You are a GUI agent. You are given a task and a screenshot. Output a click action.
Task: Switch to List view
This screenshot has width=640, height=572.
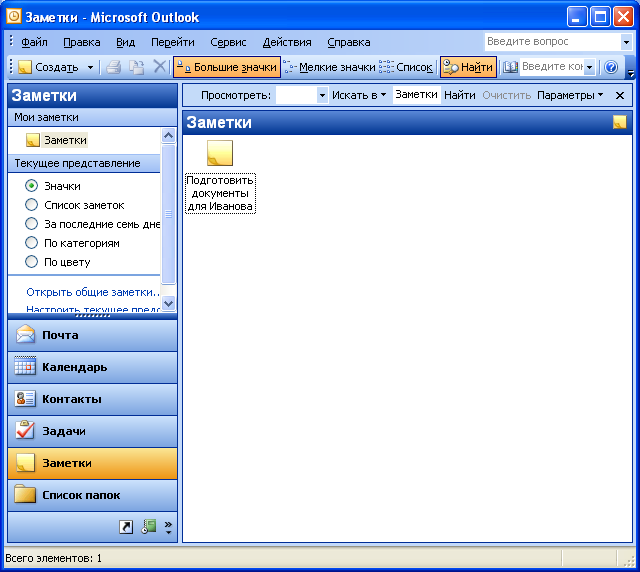tap(406, 67)
